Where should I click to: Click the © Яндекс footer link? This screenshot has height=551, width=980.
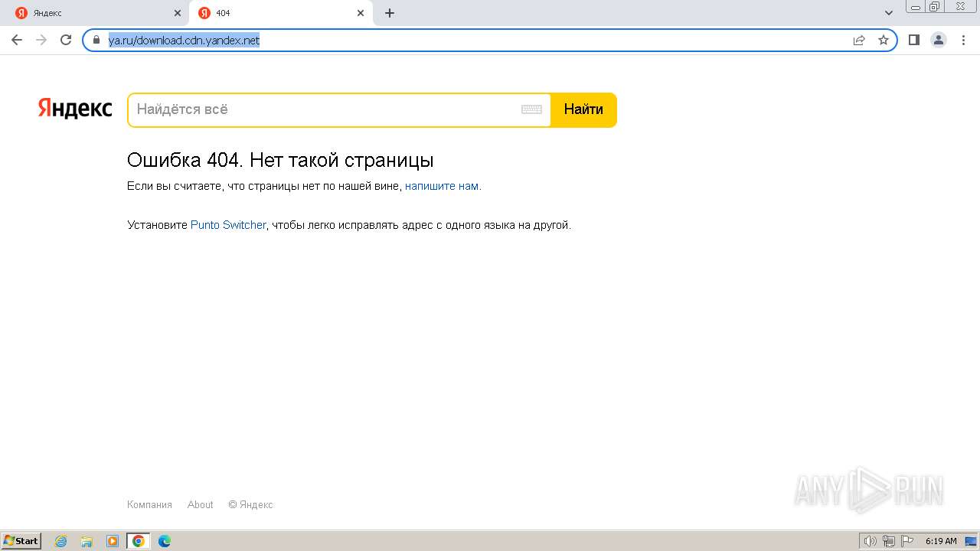[250, 504]
